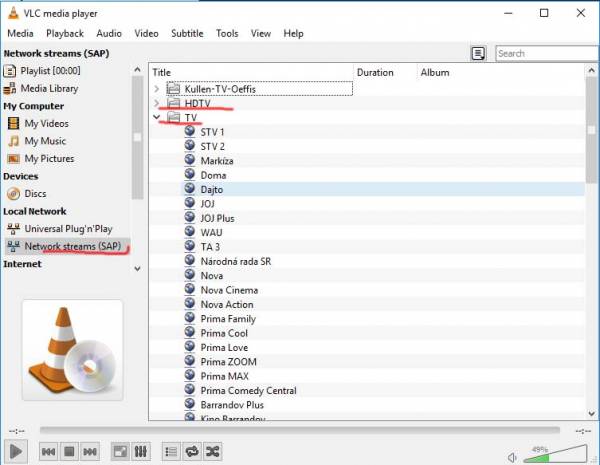The height and width of the screenshot is (465, 600).
Task: Open the Media menu
Action: pos(20,33)
